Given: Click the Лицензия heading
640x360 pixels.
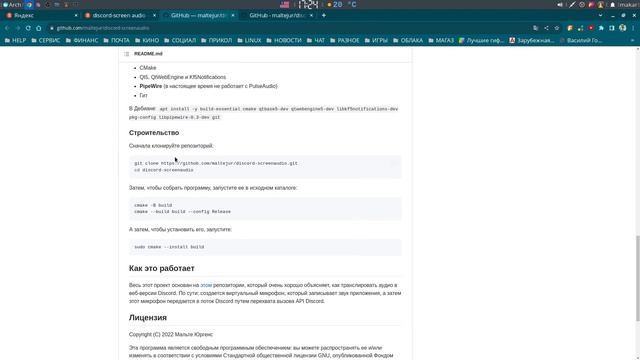Looking at the screenshot, I should click(x=148, y=317).
